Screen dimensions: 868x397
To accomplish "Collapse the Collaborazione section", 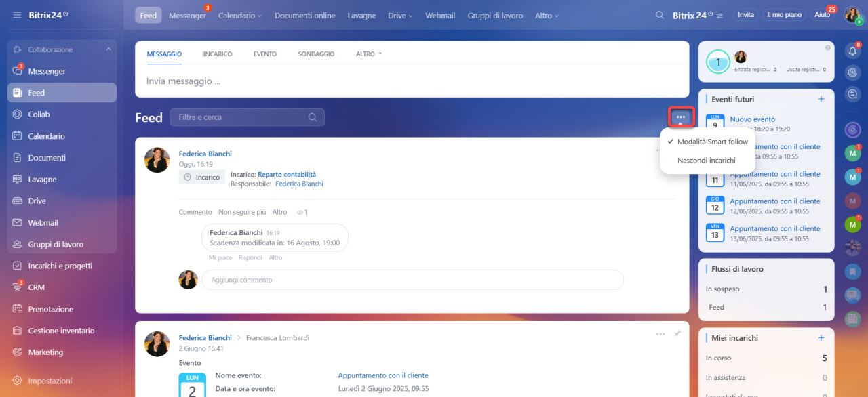I will (x=108, y=49).
